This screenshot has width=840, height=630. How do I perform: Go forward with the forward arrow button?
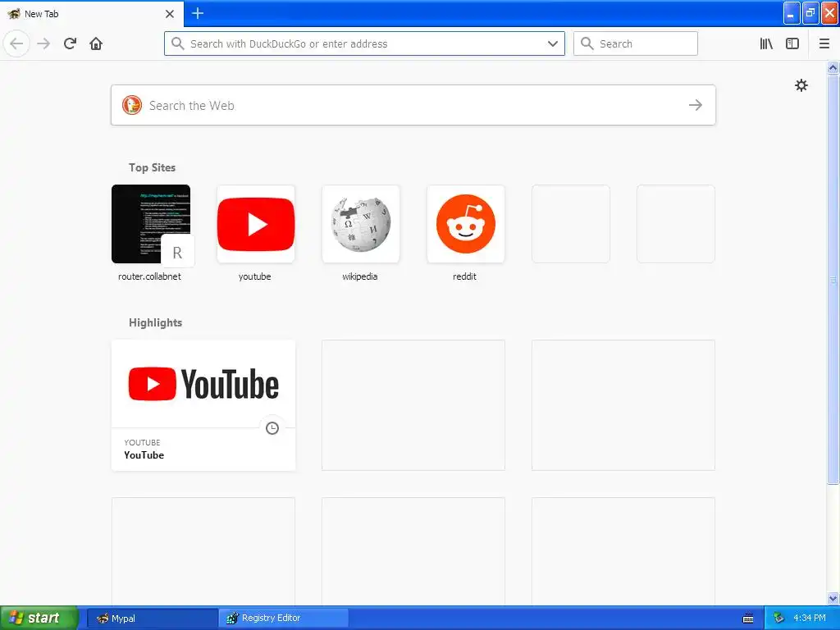tap(43, 43)
